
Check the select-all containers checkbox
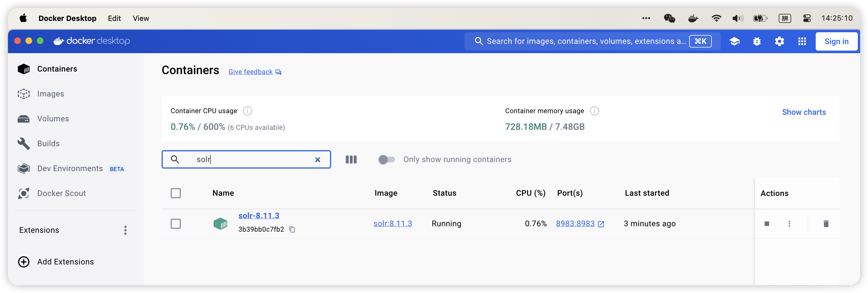pos(175,193)
